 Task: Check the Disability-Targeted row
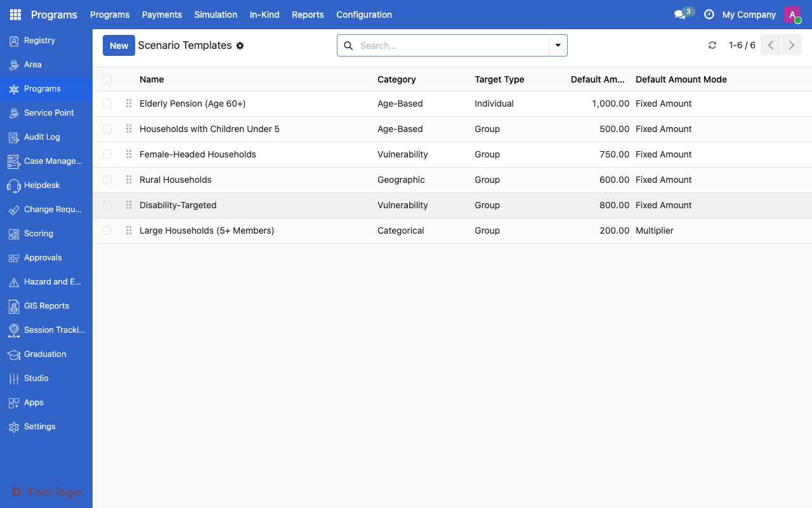coord(107,205)
